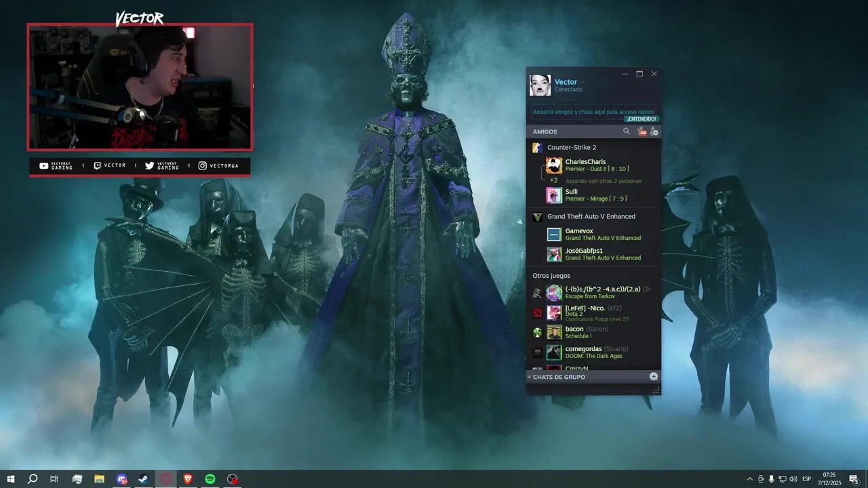Open Windows search from taskbar
The image size is (868, 488).
coord(32,479)
